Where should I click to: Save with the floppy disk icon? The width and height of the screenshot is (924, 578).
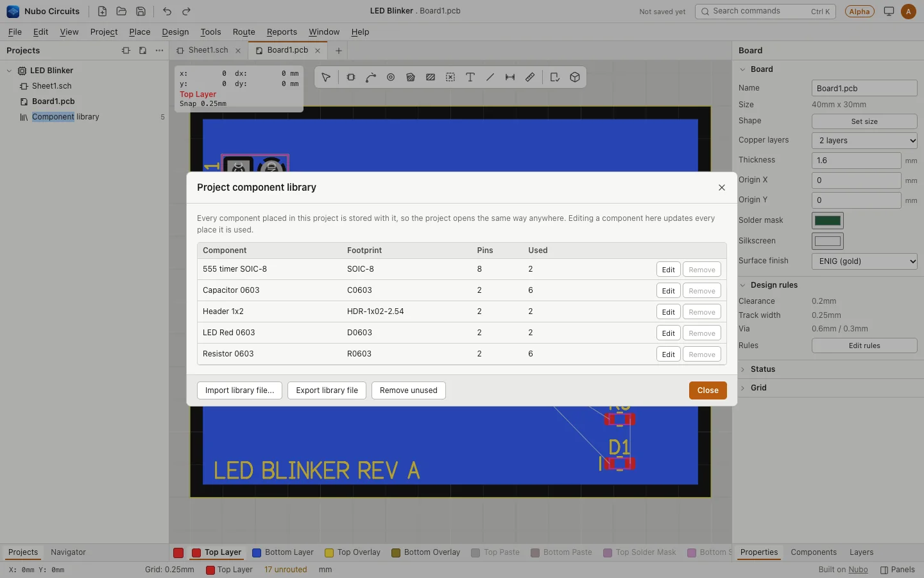pyautogui.click(x=141, y=11)
